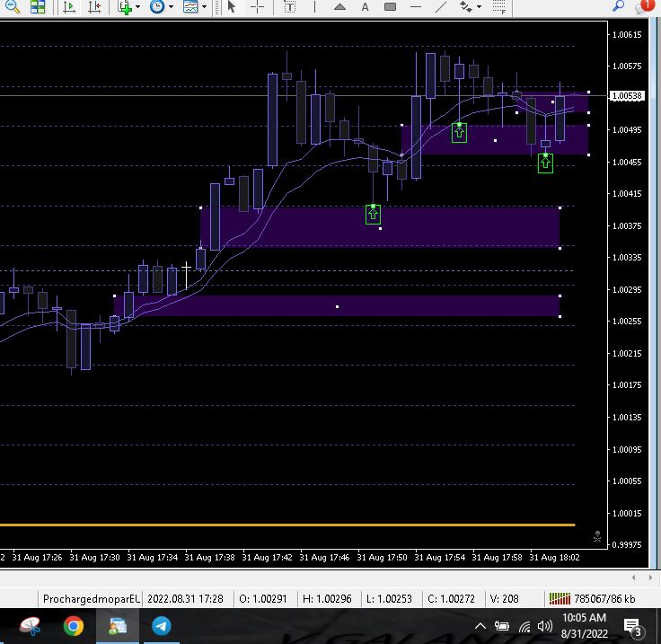Select the letter A text tool
Viewport: 661px width, 644px height.
(x=365, y=7)
